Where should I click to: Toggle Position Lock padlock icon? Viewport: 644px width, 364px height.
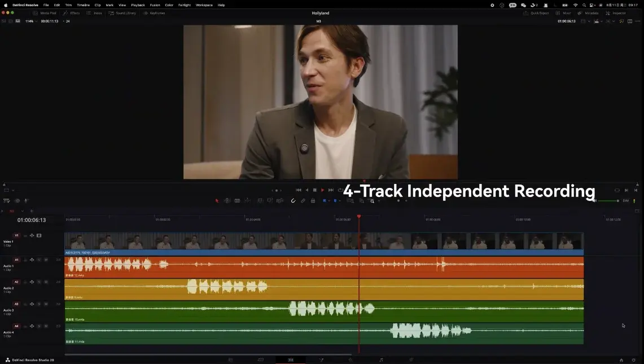313,201
